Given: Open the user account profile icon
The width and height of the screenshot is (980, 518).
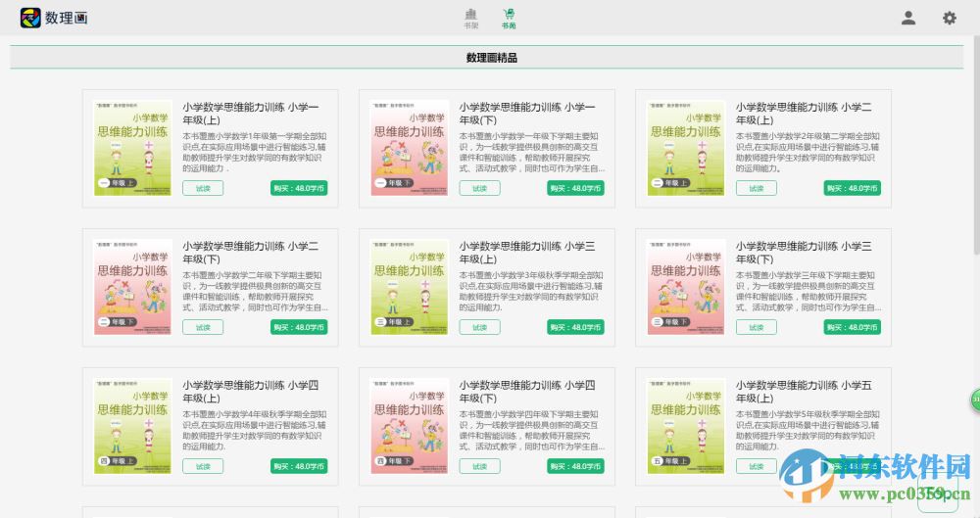Looking at the screenshot, I should 908,19.
